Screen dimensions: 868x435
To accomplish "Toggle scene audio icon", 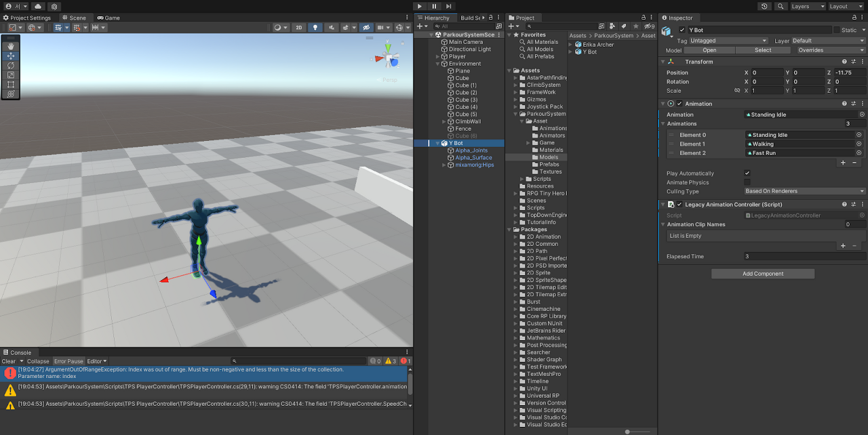I will 331,28.
